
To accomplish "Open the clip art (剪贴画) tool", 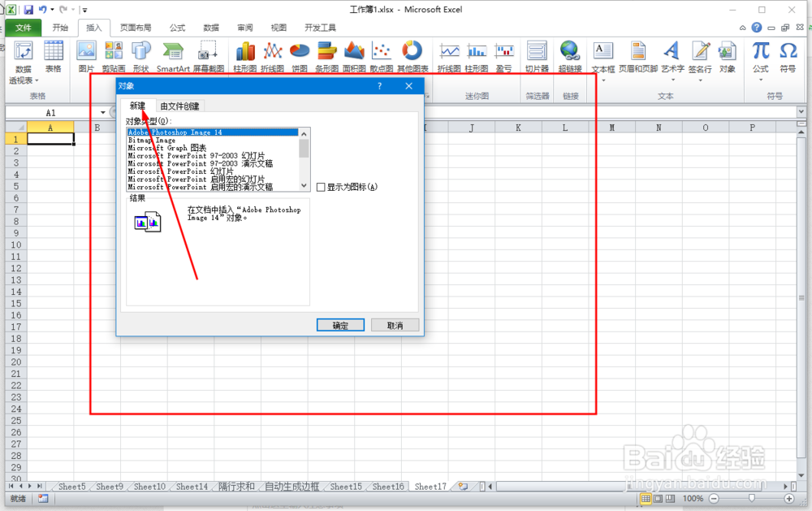I will (x=114, y=57).
